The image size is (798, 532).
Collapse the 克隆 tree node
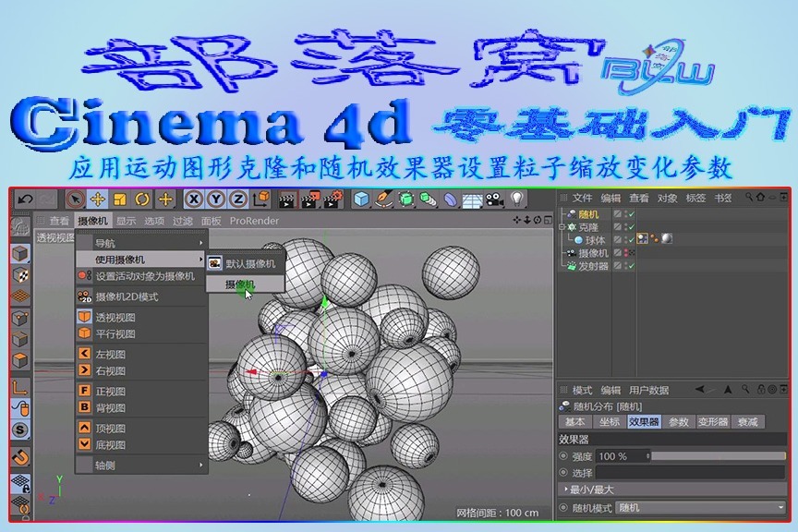click(x=562, y=227)
